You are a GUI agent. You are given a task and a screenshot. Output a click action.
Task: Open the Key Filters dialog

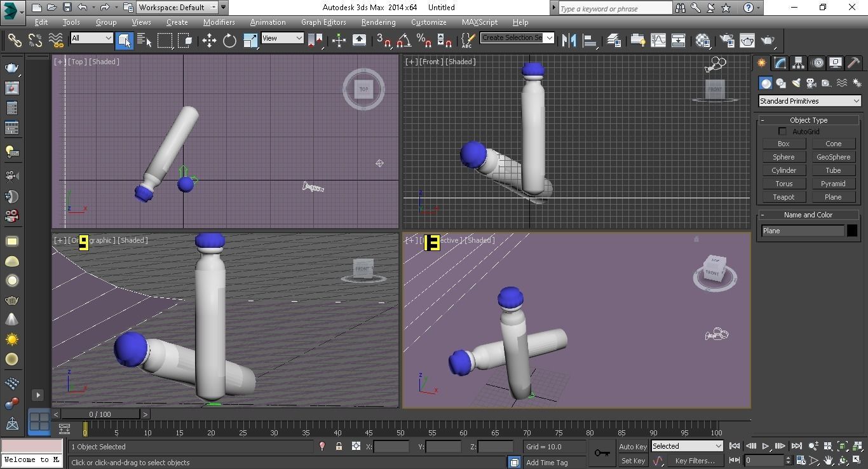tap(695, 461)
